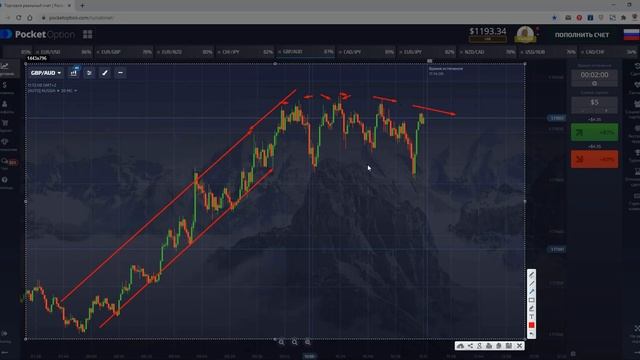Open the indicators list icon

coord(89,73)
